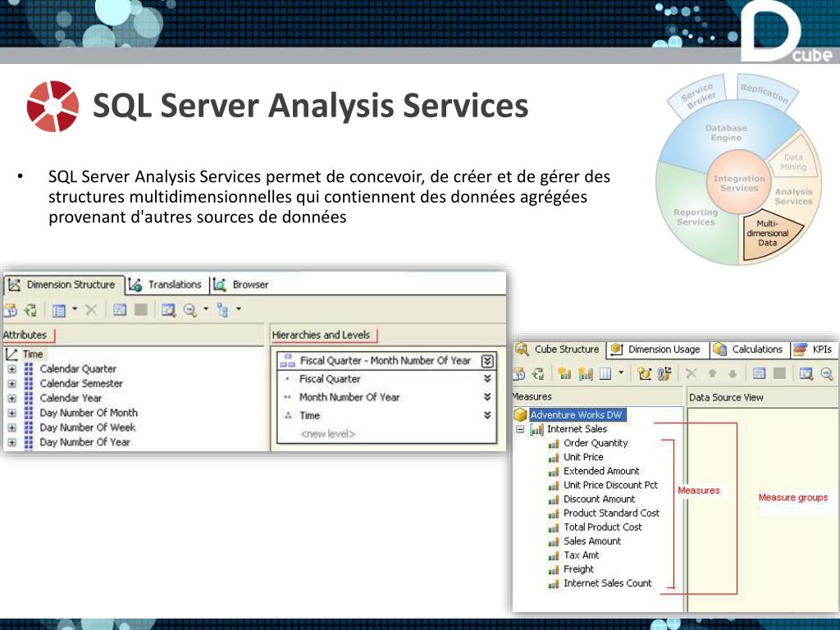Open the Calculations tab
Image resolution: width=840 pixels, height=630 pixels.
pyautogui.click(x=748, y=349)
